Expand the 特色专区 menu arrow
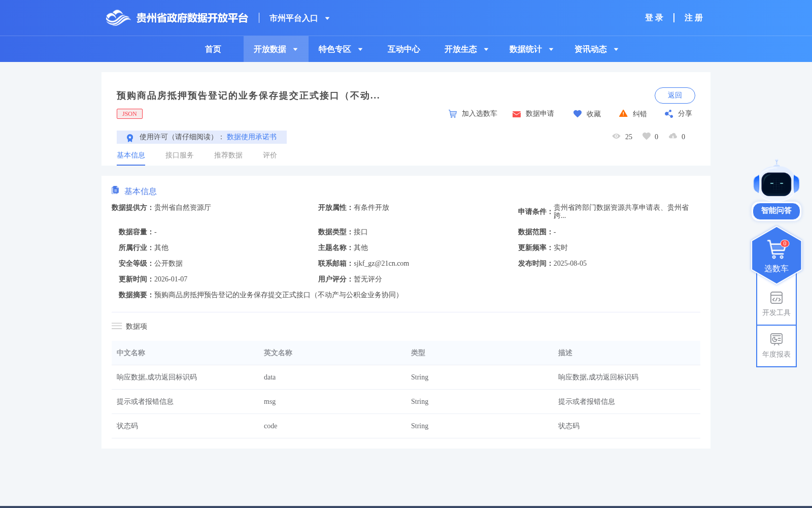812x508 pixels. (x=360, y=49)
